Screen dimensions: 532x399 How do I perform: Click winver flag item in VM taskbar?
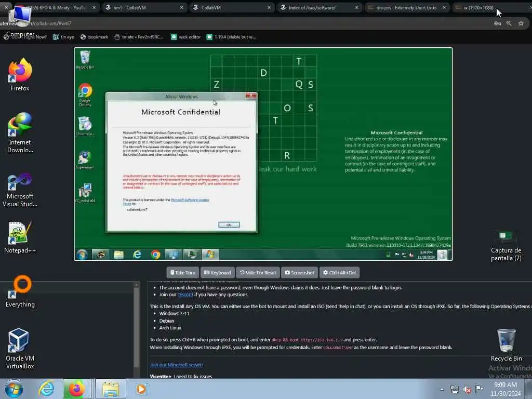(210, 255)
